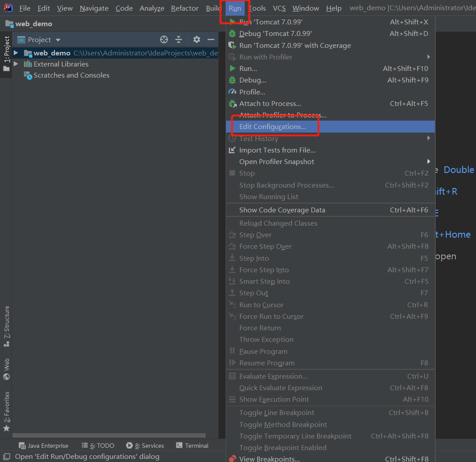Open the 6: TODO tool window
The height and width of the screenshot is (462, 476).
tap(98, 446)
